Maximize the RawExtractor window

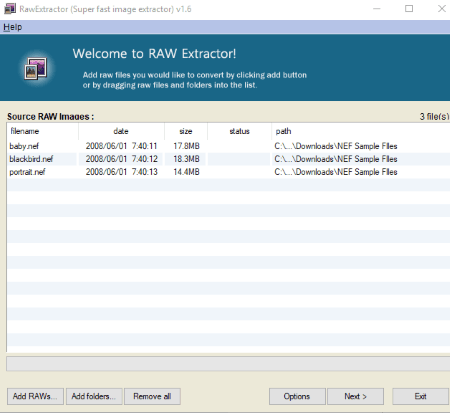point(409,9)
